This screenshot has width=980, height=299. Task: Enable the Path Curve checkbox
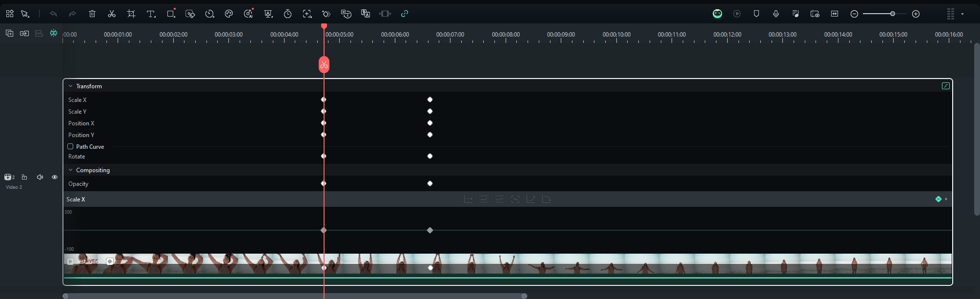[70, 146]
